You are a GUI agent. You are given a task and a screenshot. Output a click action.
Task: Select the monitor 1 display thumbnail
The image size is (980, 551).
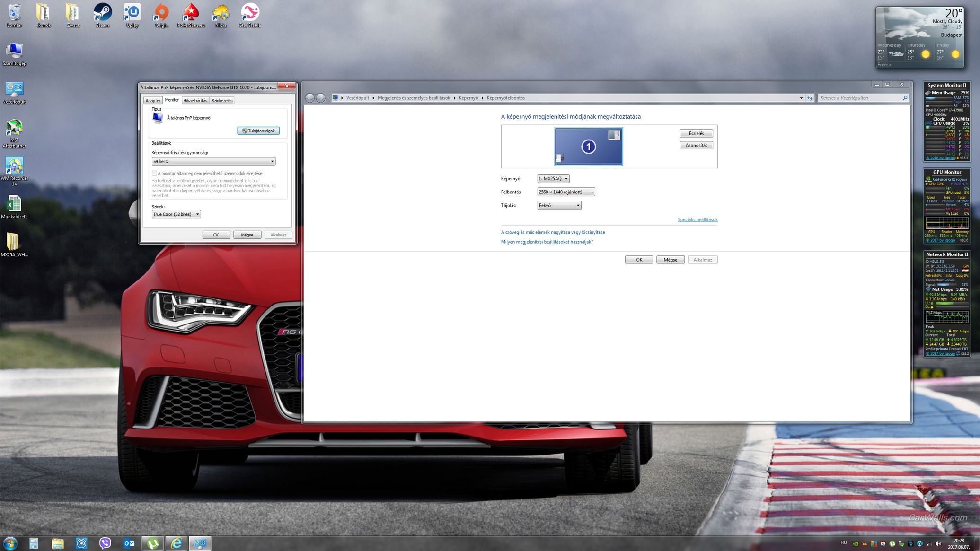tap(589, 147)
